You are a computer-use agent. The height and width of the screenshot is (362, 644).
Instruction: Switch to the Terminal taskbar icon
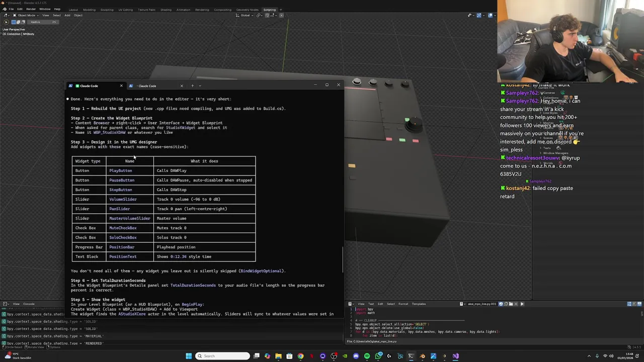coord(411,356)
